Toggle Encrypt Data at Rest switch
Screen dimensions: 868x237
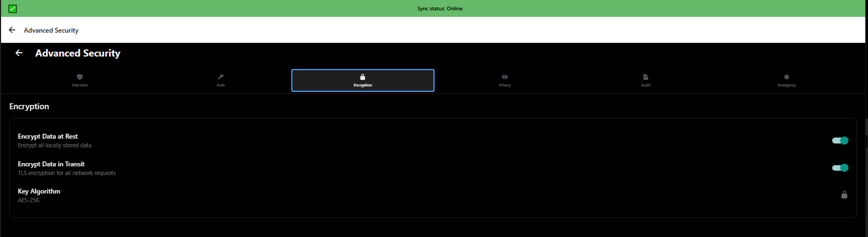tap(840, 140)
